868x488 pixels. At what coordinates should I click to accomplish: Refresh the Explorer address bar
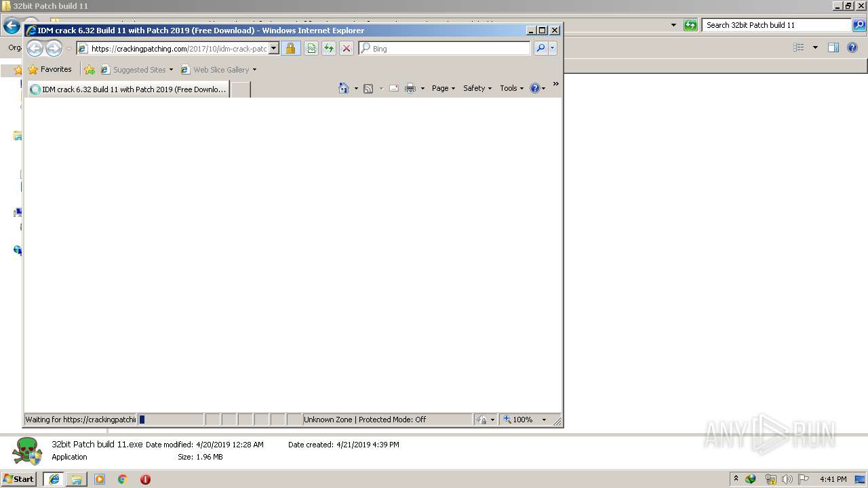690,25
